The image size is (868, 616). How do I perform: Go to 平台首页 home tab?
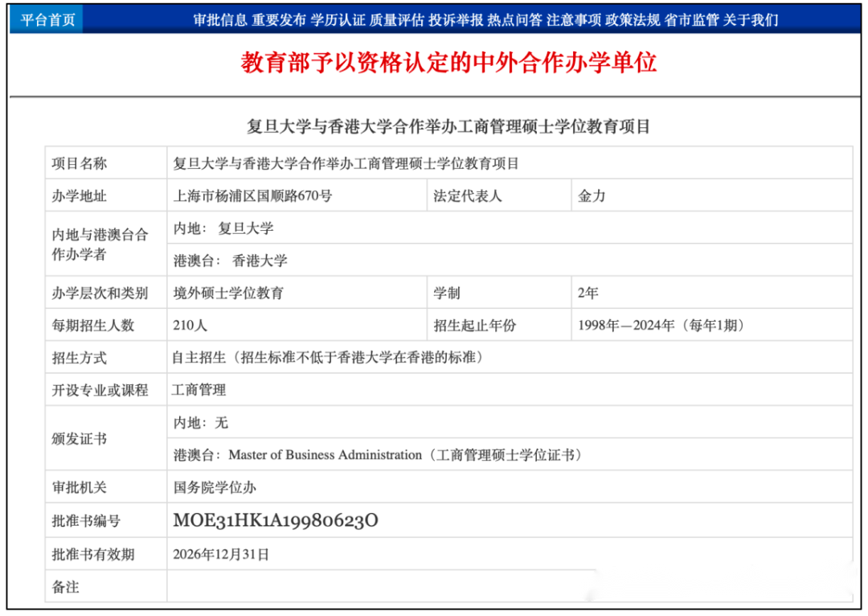pyautogui.click(x=47, y=20)
